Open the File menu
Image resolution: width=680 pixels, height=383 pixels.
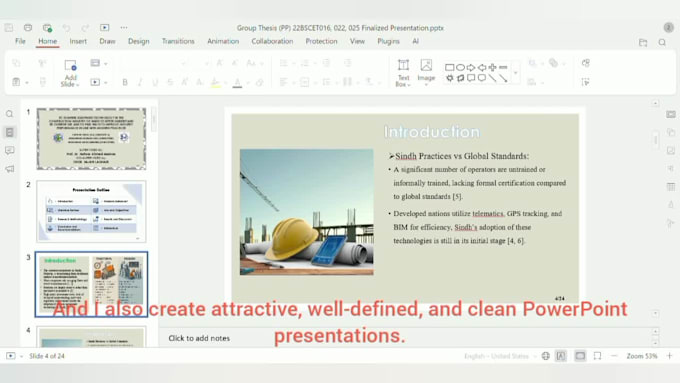coord(20,41)
